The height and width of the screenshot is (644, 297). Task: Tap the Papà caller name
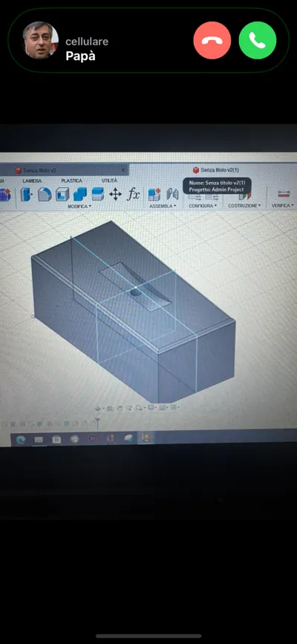80,56
